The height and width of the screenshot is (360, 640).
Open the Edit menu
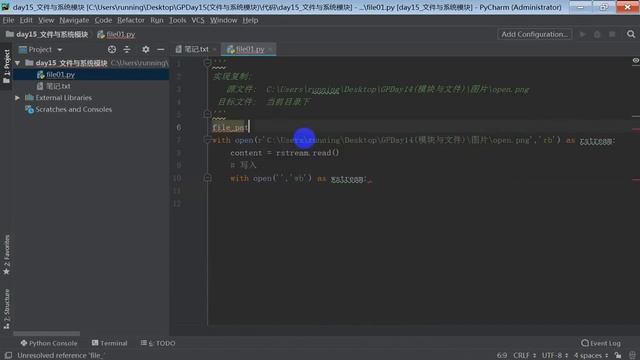(x=26, y=20)
